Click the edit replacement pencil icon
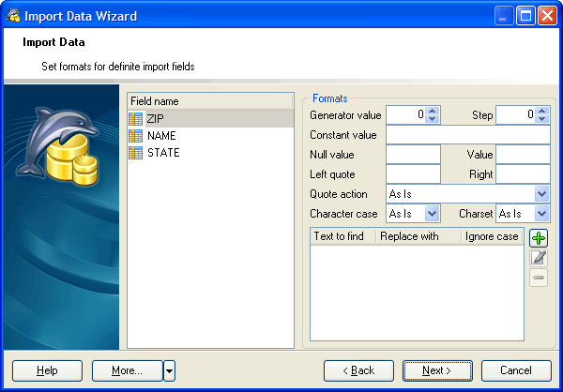 tap(539, 258)
